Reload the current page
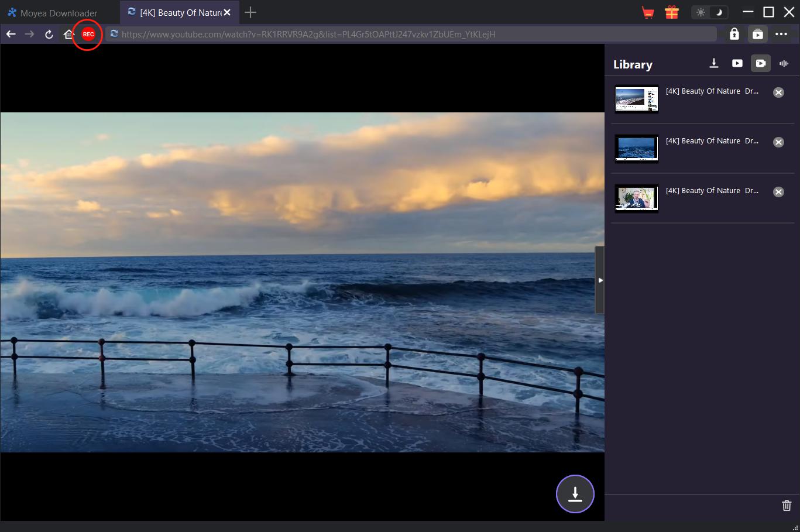 (49, 35)
